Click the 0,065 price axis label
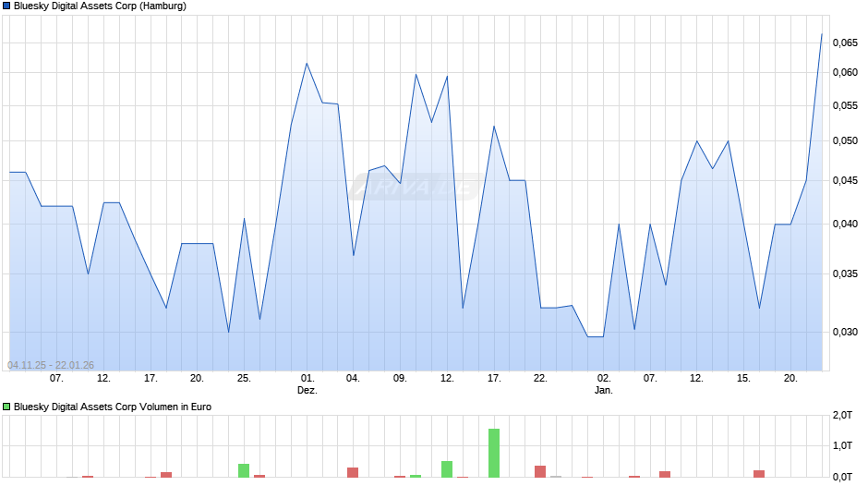 pyautogui.click(x=845, y=43)
